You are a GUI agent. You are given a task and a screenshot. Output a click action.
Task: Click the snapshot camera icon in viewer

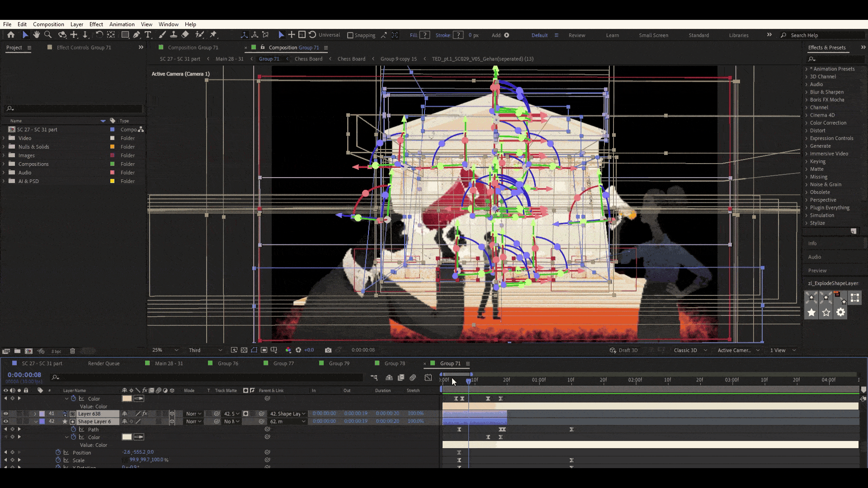(328, 350)
